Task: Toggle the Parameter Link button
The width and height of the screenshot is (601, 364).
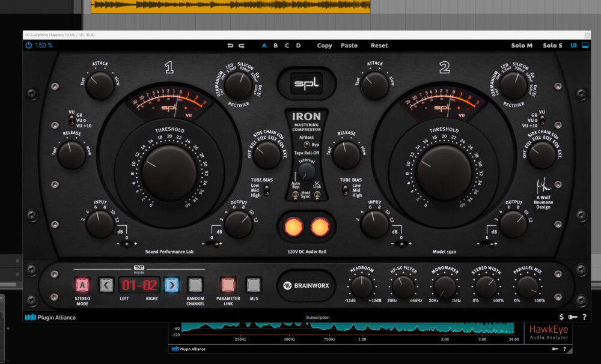Action: [228, 285]
